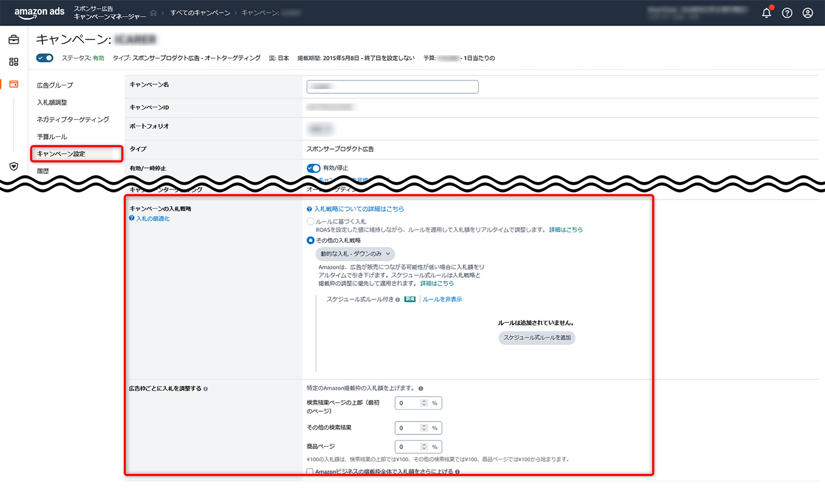Screen dimensions: 825x504
Task: Click 詳細はこちら link after ROAS description
Action: [x=566, y=230]
